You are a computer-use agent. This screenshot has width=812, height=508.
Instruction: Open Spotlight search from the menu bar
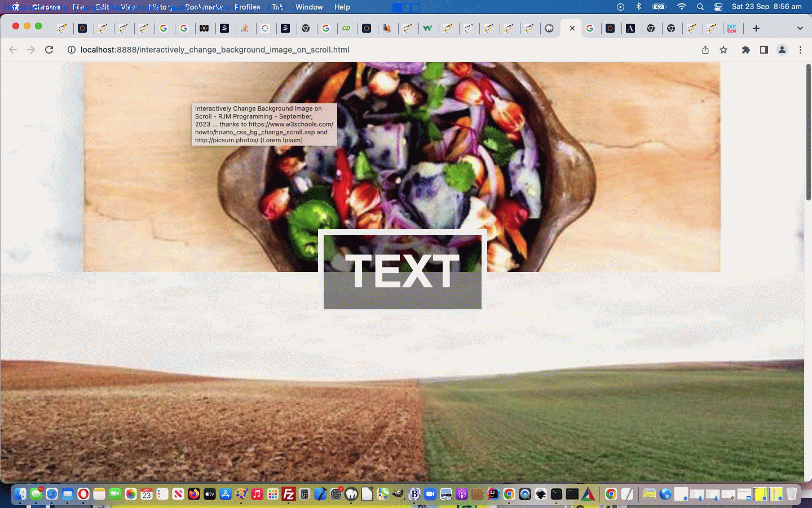tap(700, 7)
